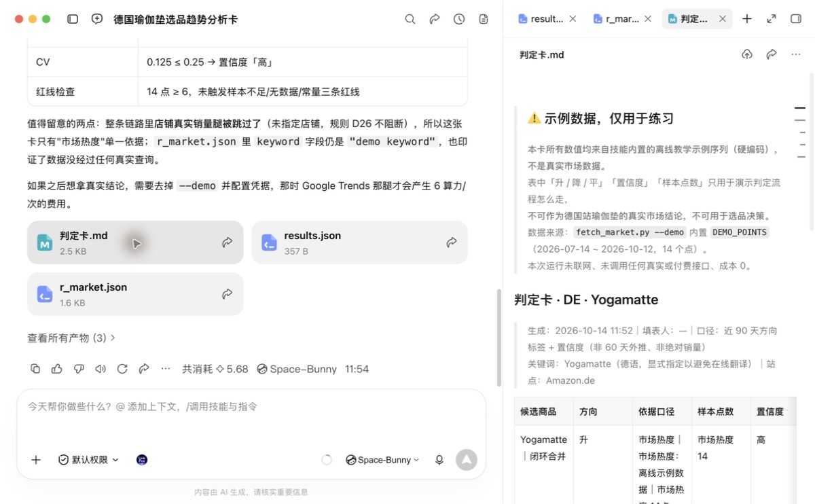This screenshot has width=815, height=504.
Task: Open the 判定卡.md file card
Action: coord(135,242)
